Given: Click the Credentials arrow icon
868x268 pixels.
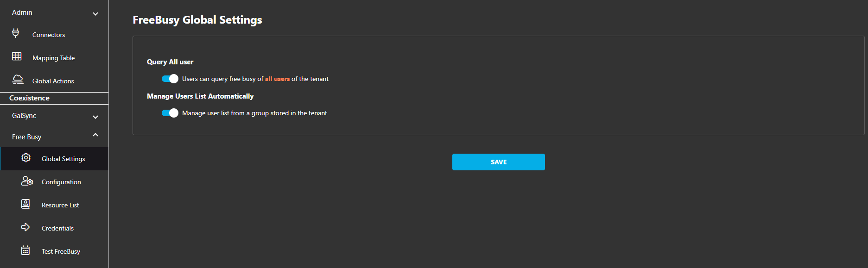Looking at the screenshot, I should coord(25,227).
